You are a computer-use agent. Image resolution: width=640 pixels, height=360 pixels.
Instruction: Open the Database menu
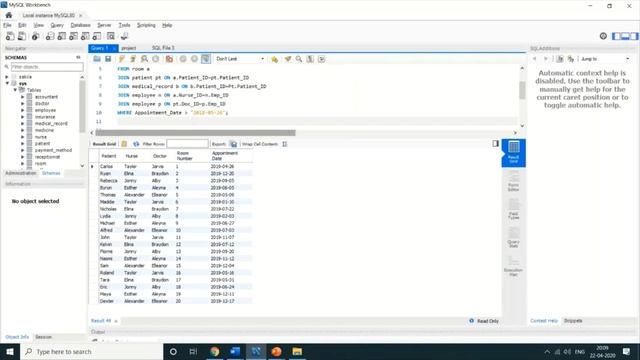coord(80,25)
